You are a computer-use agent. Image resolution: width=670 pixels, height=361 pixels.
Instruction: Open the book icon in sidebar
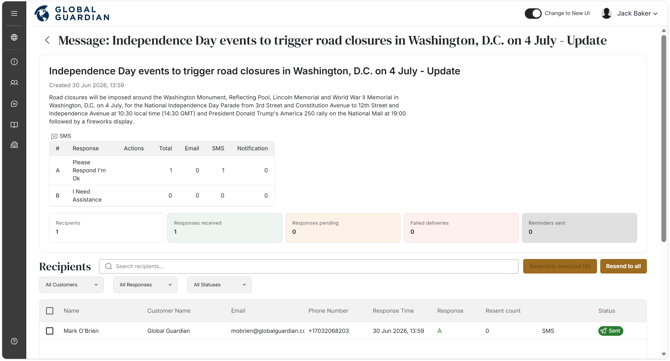coord(14,125)
